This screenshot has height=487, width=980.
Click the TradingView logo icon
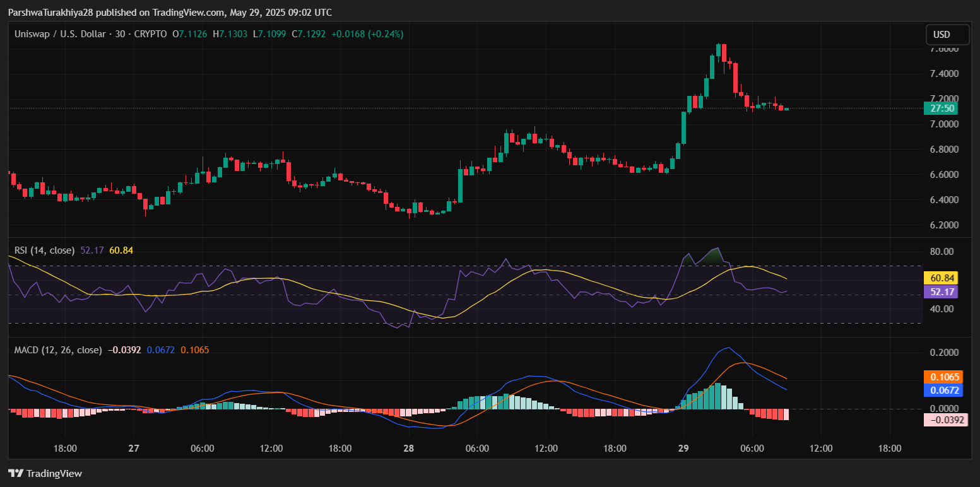click(16, 474)
